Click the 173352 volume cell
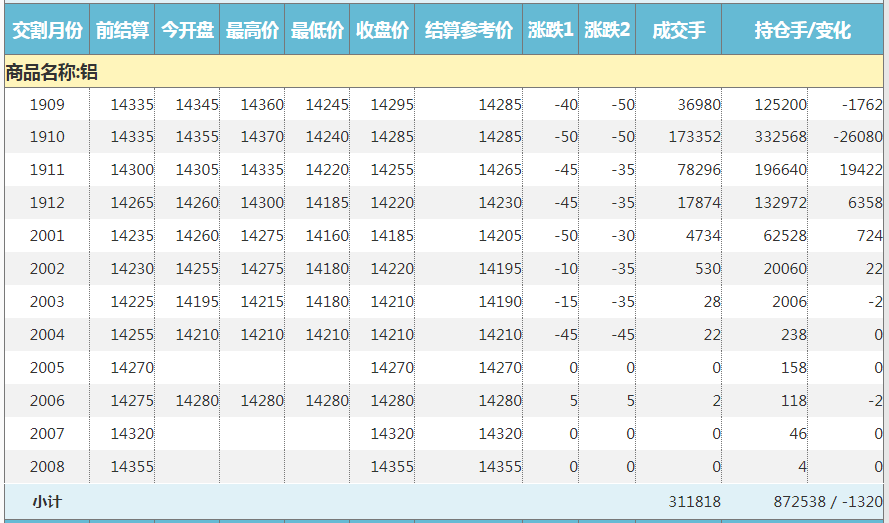Screen dimensions: 889x523 point(692,137)
